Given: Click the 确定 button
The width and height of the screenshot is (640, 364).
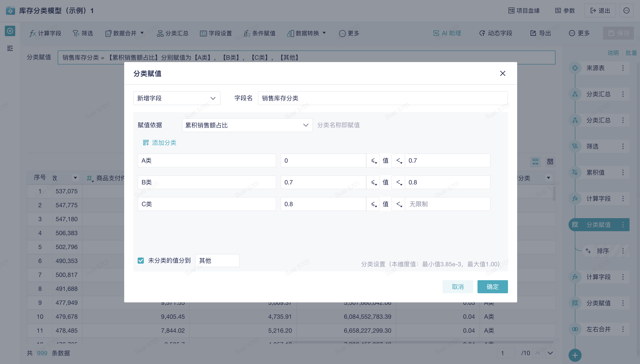Looking at the screenshot, I should pos(492,286).
